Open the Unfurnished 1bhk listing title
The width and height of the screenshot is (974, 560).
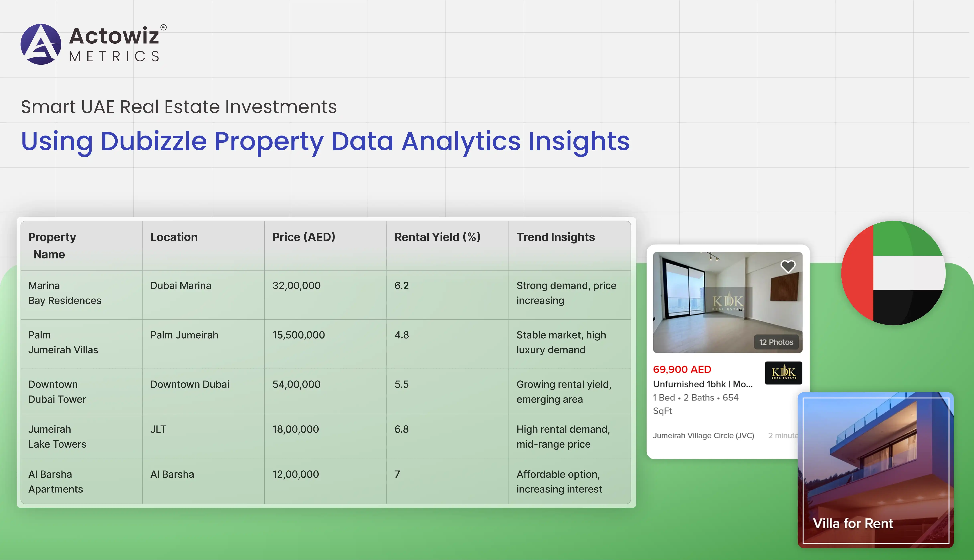pos(702,384)
